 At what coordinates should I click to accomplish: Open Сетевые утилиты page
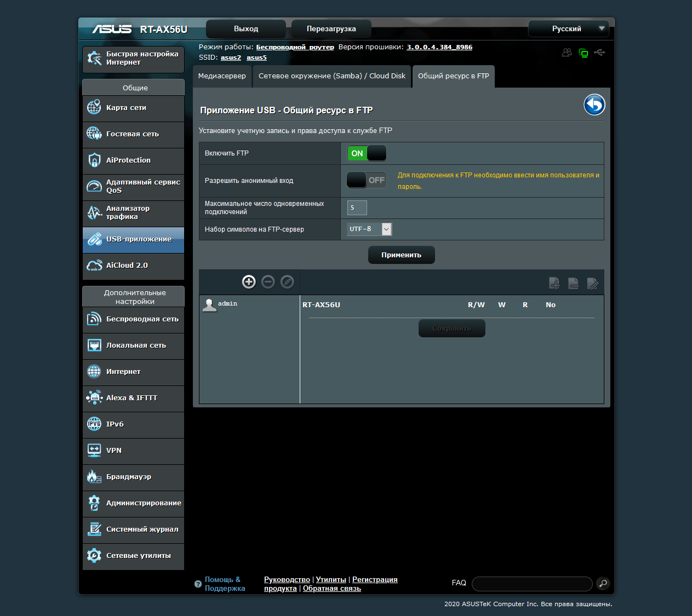tap(133, 556)
